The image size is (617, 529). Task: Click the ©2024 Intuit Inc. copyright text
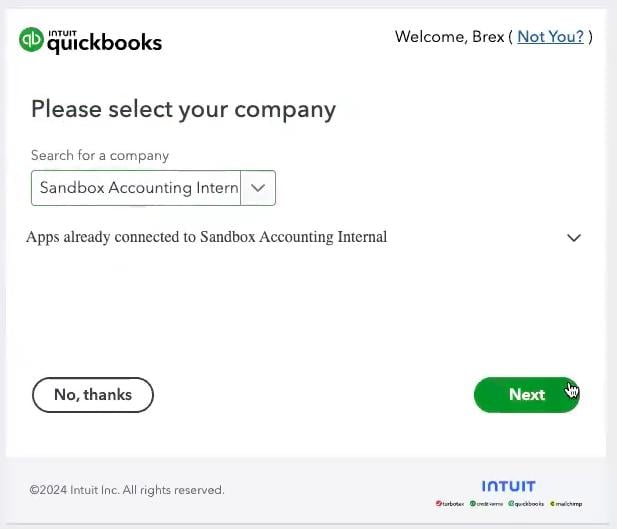point(127,490)
